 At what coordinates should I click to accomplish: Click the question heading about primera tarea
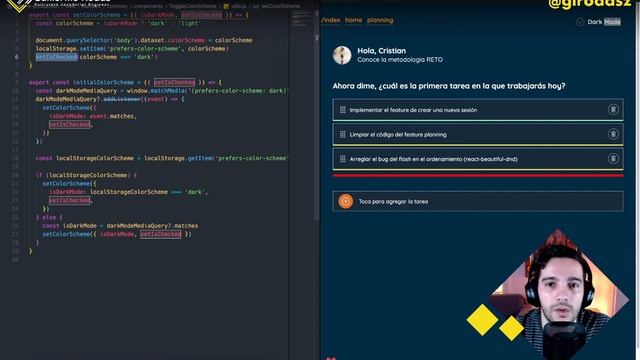(449, 86)
